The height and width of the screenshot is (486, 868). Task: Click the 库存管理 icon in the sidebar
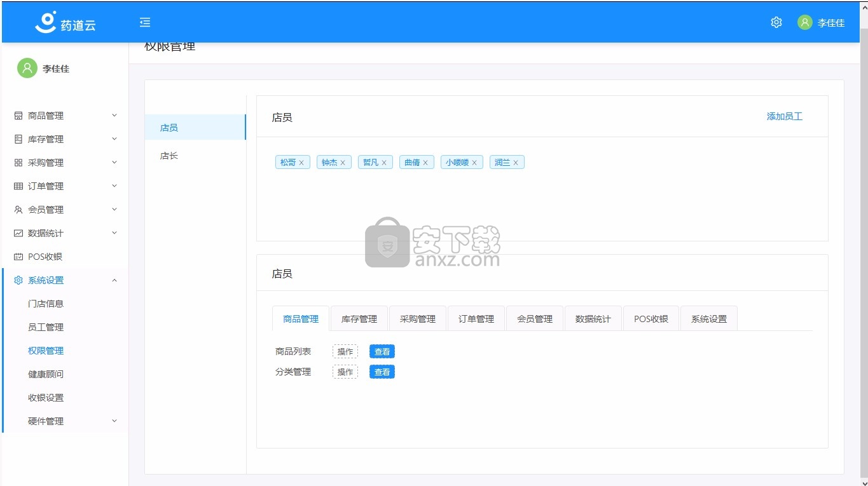(x=18, y=139)
